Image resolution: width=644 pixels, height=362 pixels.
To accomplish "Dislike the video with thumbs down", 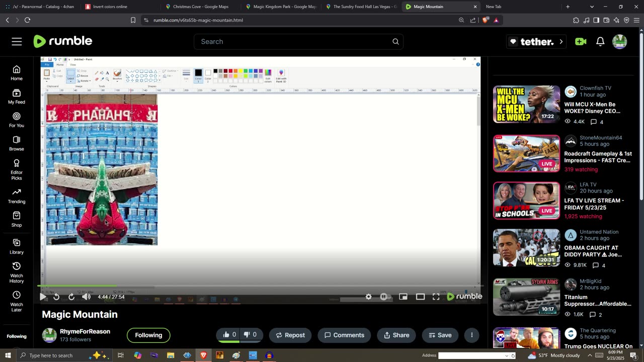I will [x=251, y=335].
